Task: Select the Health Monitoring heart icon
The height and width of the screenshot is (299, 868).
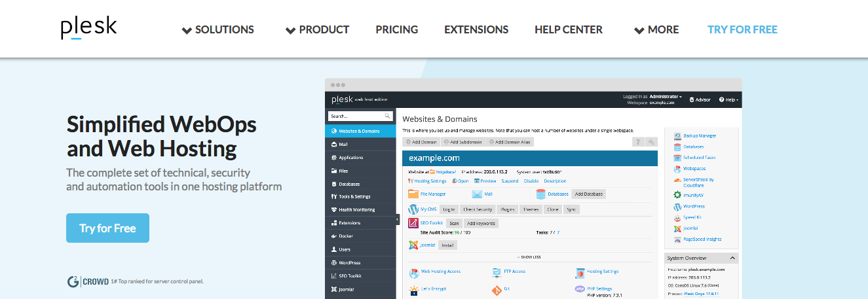Action: click(x=334, y=210)
